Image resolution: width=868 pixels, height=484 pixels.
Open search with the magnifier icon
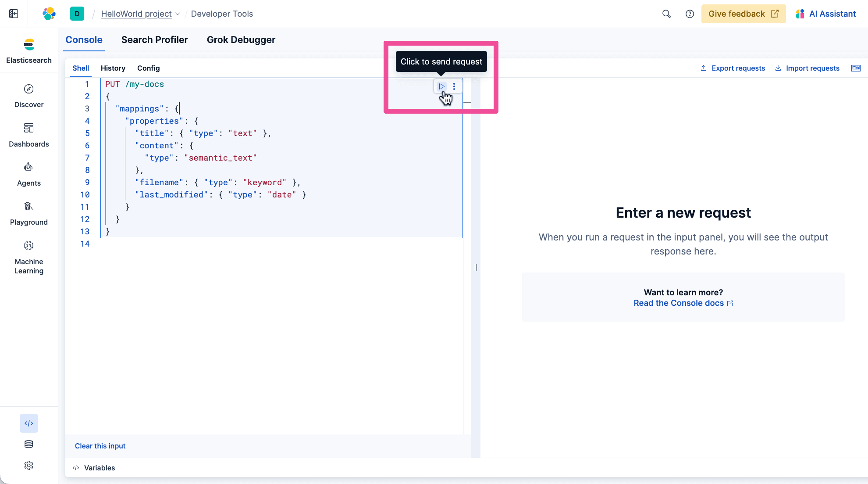(666, 14)
